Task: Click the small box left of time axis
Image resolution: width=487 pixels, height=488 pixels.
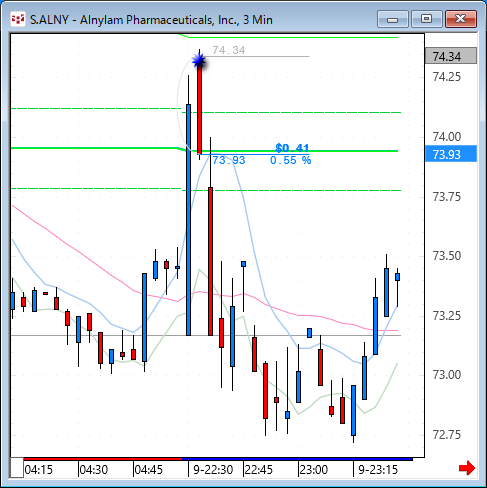Action: click(17, 468)
